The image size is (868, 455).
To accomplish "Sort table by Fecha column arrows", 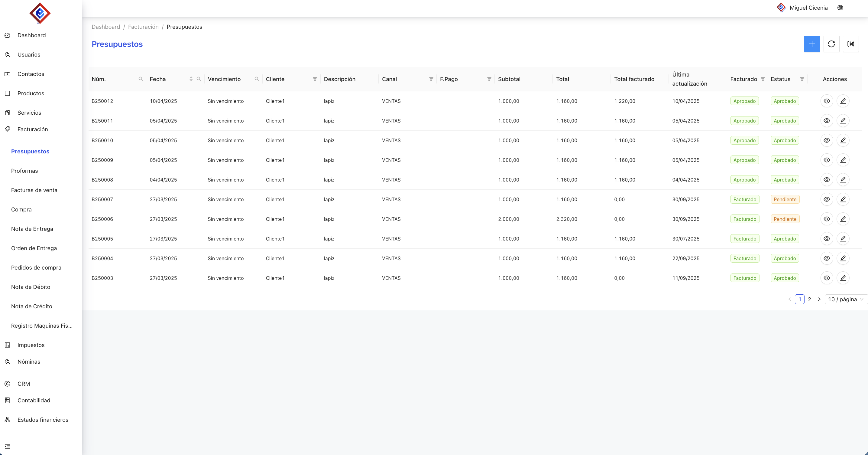I will (x=191, y=79).
